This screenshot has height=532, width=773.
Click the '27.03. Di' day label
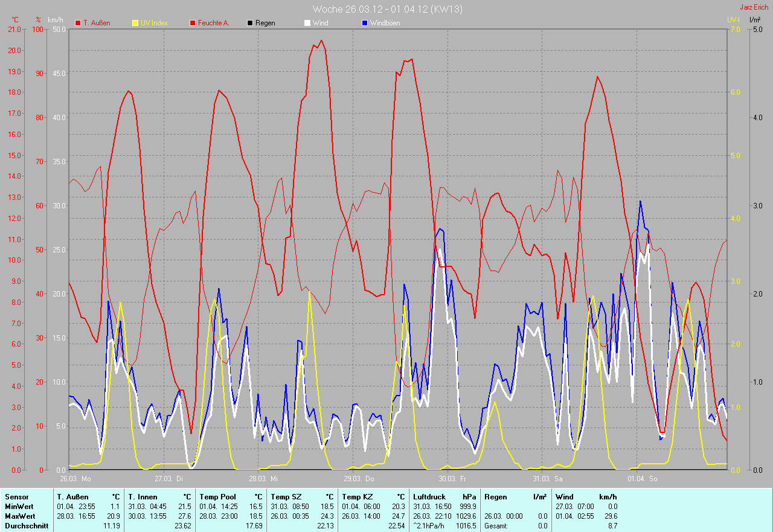(x=169, y=479)
